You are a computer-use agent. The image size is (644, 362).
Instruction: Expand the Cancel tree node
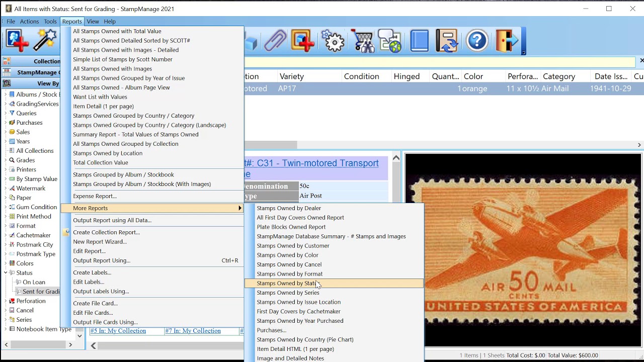tap(6, 311)
